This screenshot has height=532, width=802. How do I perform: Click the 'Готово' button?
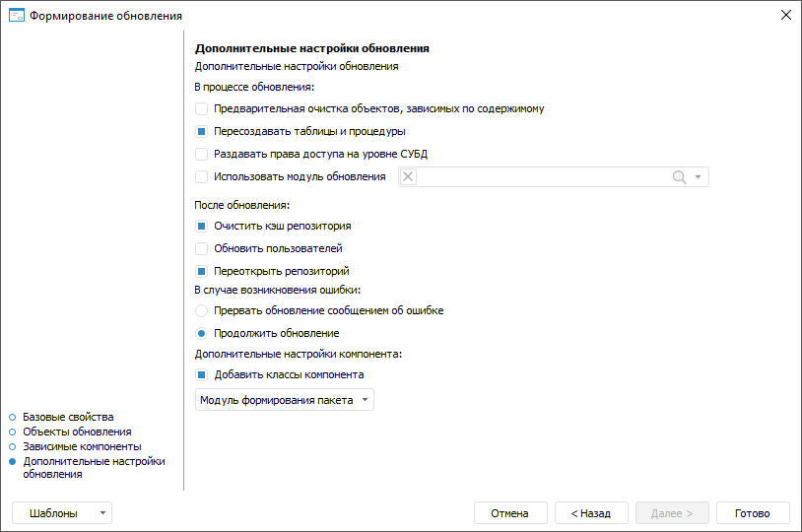(753, 513)
